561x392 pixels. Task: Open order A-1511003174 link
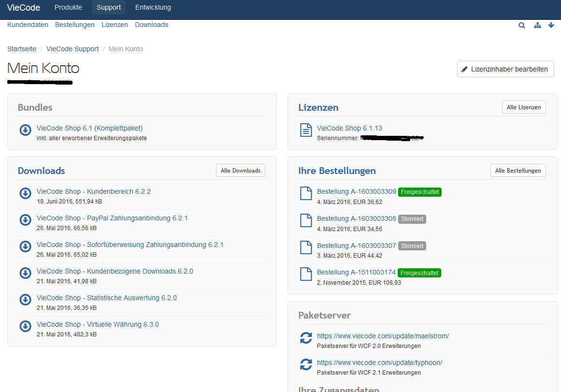(x=356, y=272)
